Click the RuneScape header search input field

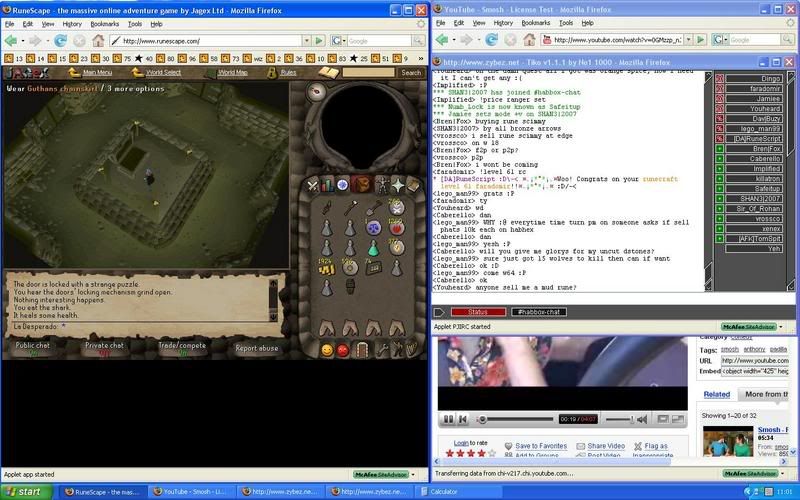(x=369, y=73)
